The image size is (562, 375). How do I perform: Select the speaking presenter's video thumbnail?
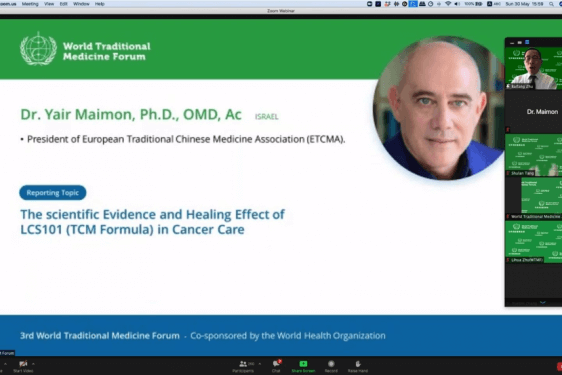533,68
